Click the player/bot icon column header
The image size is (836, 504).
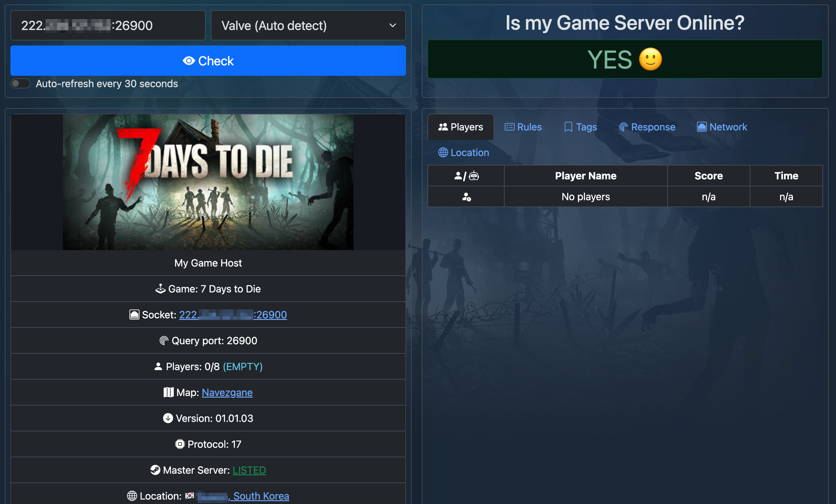[466, 176]
